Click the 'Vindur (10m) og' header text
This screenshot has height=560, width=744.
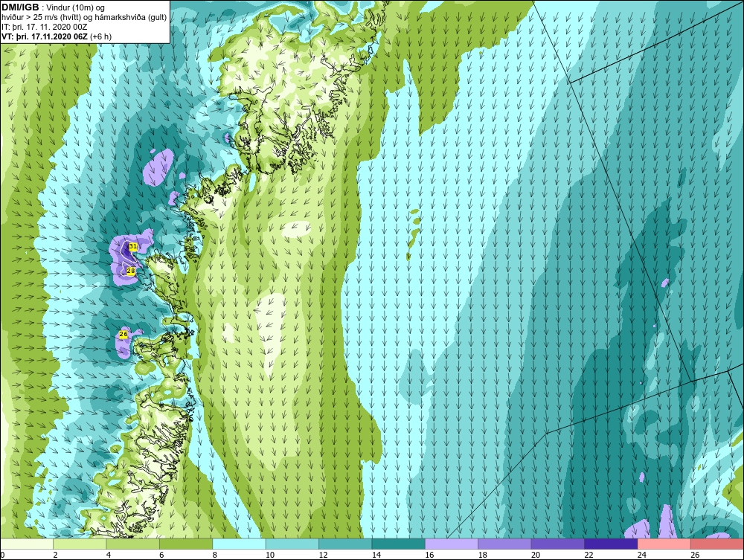[x=77, y=7]
